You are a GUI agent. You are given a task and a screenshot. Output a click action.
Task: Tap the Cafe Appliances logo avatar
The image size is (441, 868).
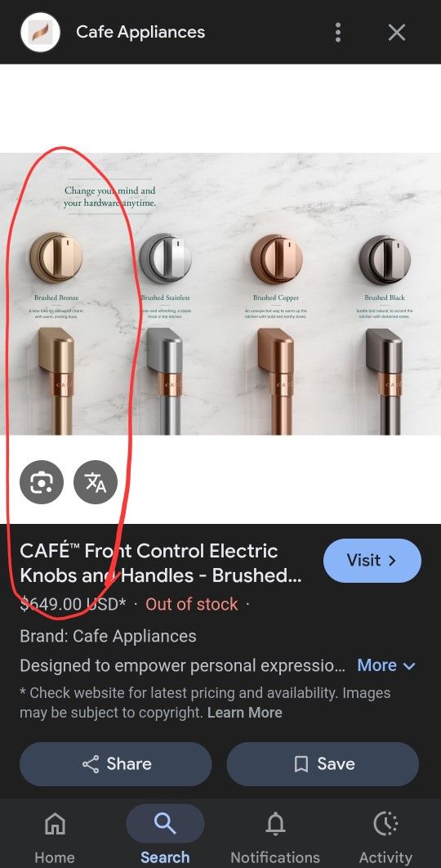click(40, 33)
